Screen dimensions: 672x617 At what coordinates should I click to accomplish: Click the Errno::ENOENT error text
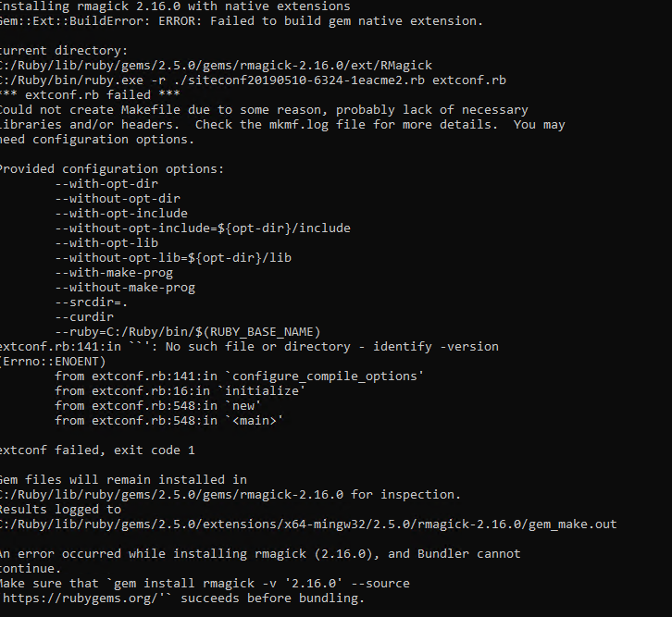point(52,362)
